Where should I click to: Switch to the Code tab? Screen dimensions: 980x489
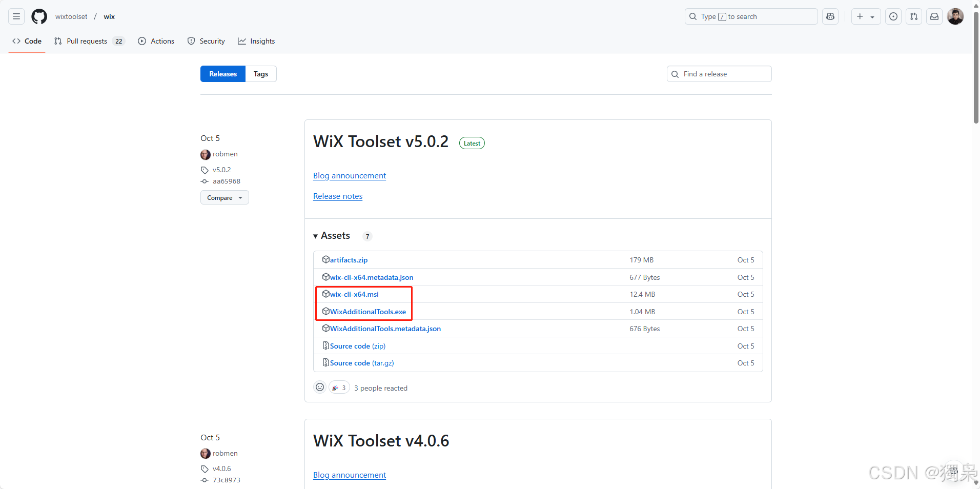point(27,41)
